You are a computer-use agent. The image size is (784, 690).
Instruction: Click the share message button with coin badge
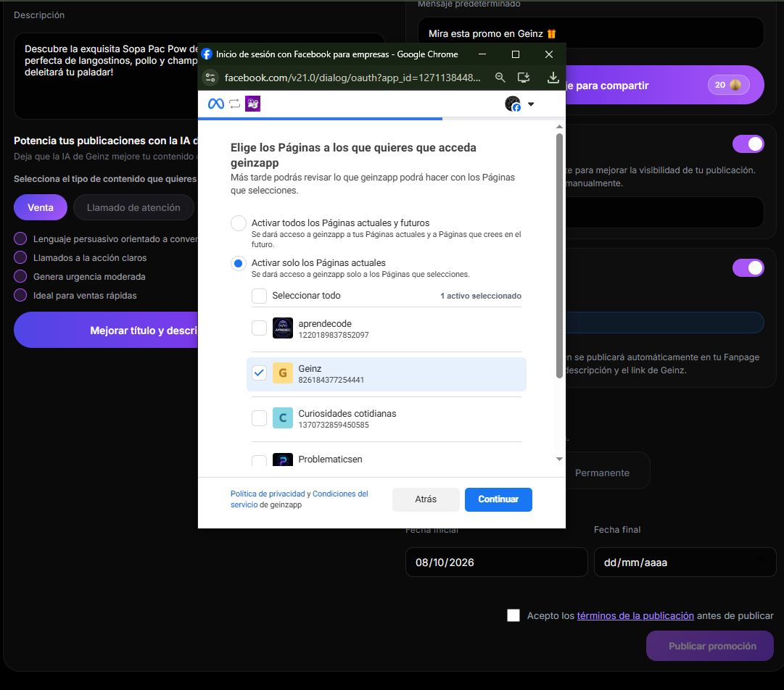(x=664, y=85)
